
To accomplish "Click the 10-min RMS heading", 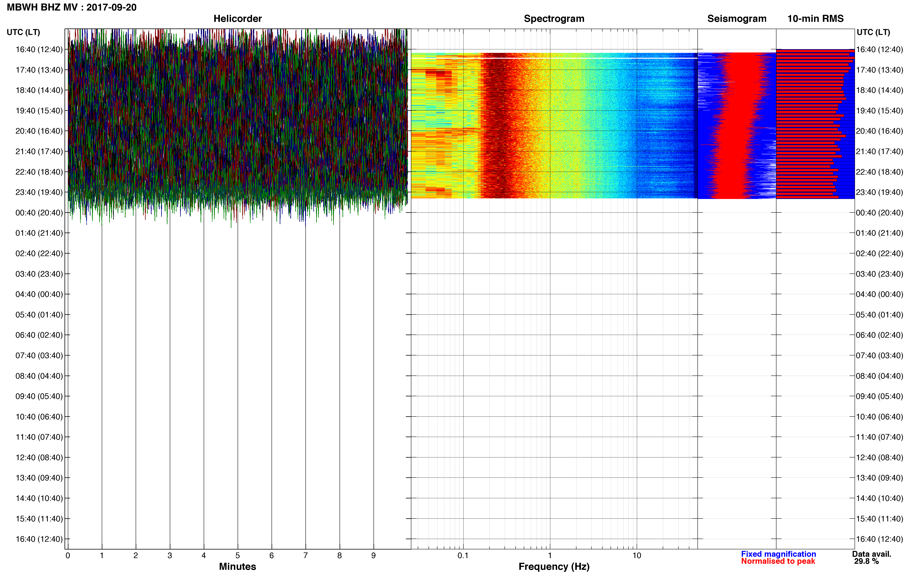I will pyautogui.click(x=816, y=19).
